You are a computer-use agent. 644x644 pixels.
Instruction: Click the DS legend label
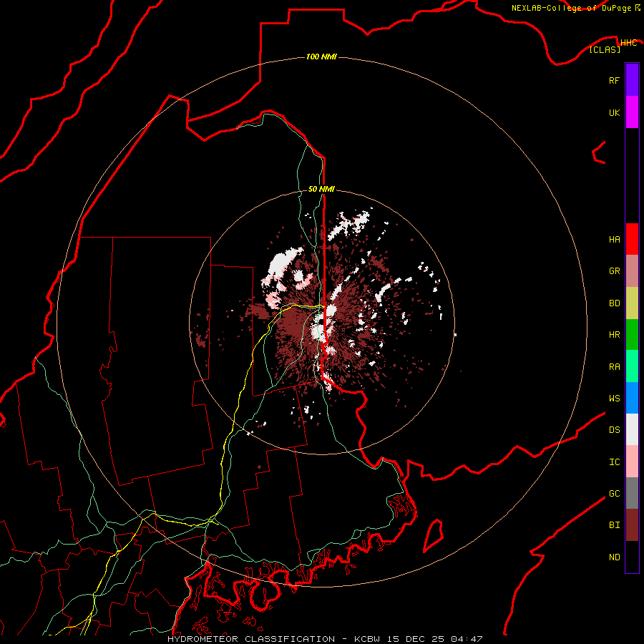click(x=614, y=430)
